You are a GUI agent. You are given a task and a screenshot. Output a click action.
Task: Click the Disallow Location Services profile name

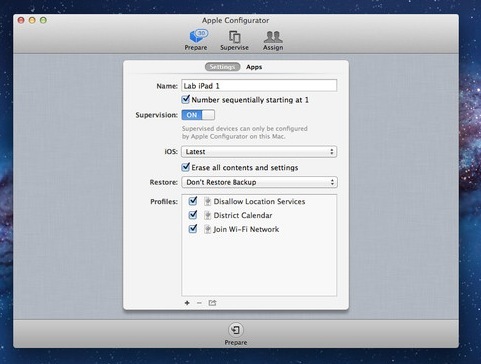coord(259,201)
